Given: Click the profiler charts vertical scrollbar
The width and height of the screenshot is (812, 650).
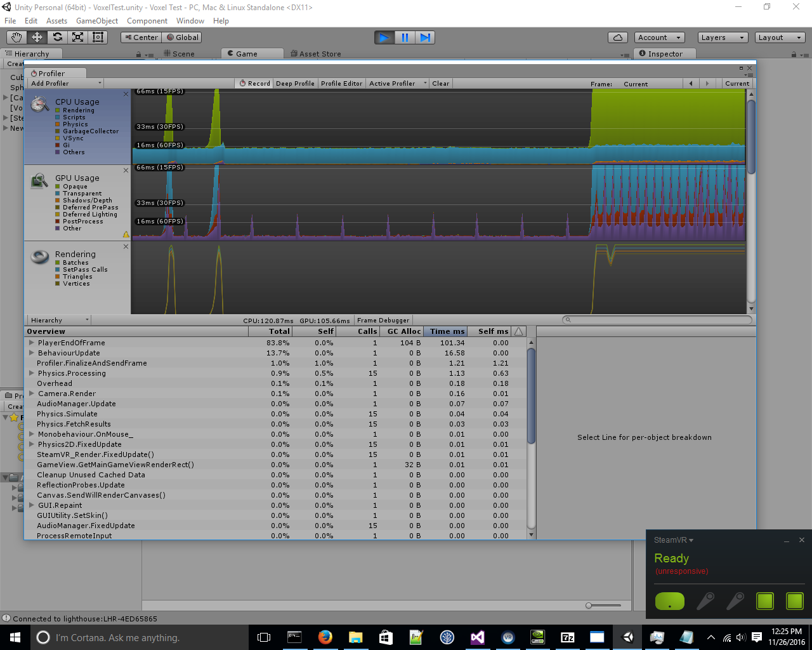Looking at the screenshot, I should (751, 137).
